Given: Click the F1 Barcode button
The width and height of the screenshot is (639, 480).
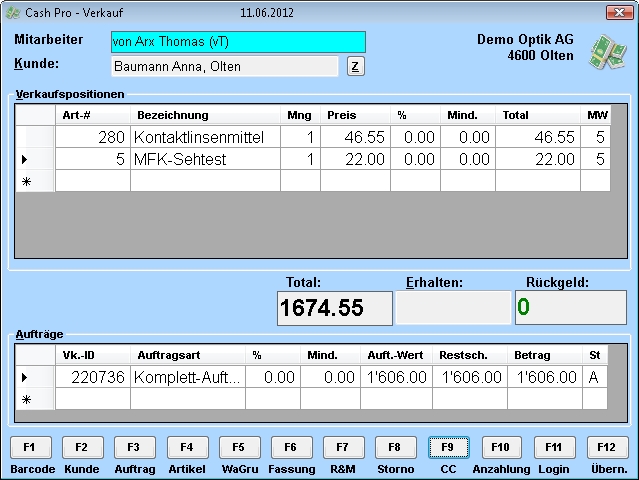Looking at the screenshot, I should point(31,447).
